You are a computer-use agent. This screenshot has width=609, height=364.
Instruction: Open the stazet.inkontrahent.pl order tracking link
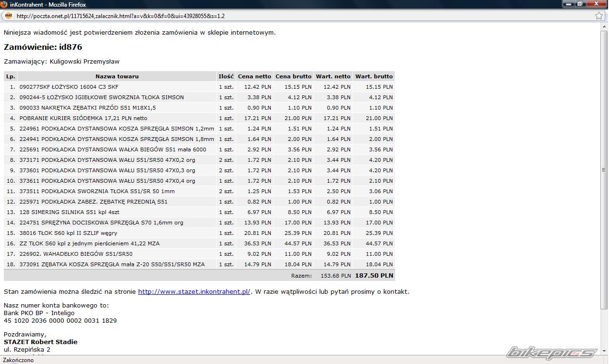(x=194, y=292)
